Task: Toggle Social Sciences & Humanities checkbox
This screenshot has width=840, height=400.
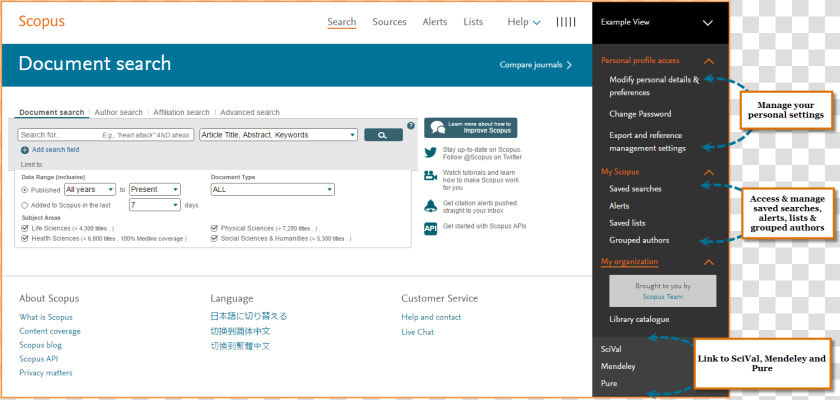Action: tap(214, 238)
